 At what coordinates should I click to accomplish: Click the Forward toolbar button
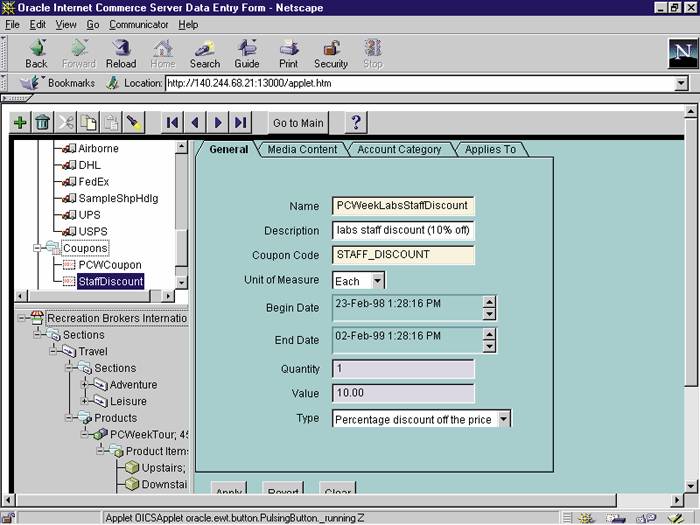click(x=79, y=54)
